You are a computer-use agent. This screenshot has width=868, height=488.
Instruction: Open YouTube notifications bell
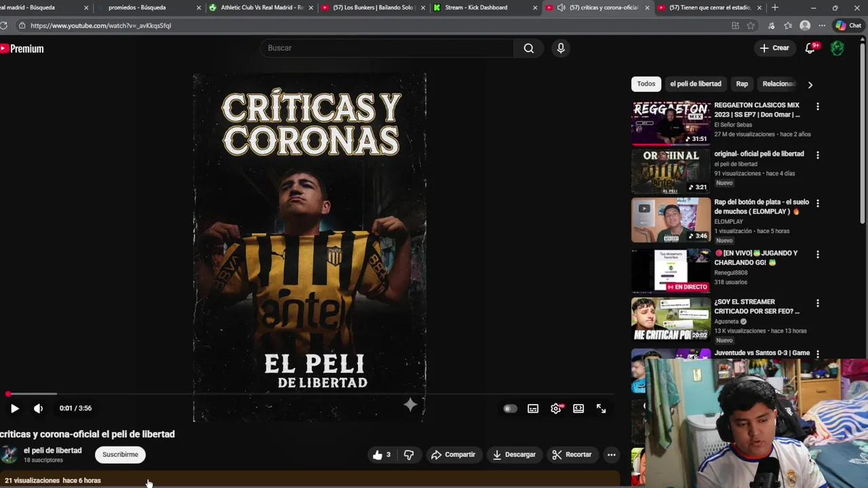click(810, 48)
